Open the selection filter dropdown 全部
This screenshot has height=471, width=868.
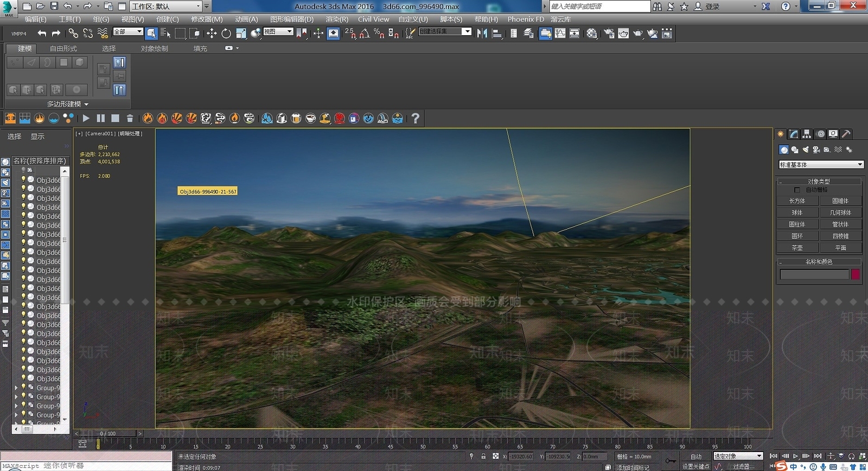tap(128, 32)
